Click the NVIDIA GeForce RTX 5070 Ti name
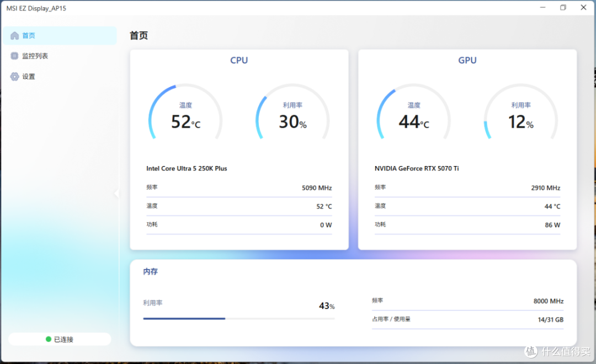 pyautogui.click(x=417, y=168)
